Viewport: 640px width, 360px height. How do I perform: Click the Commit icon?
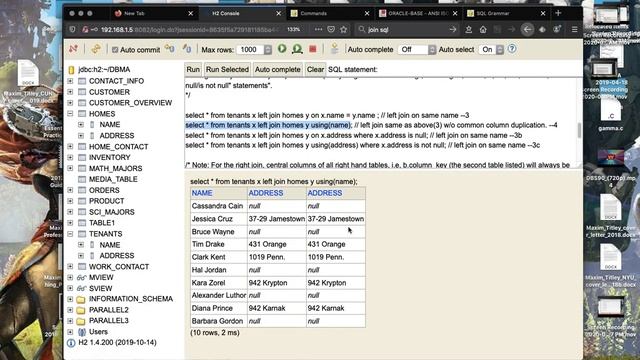click(x=187, y=49)
